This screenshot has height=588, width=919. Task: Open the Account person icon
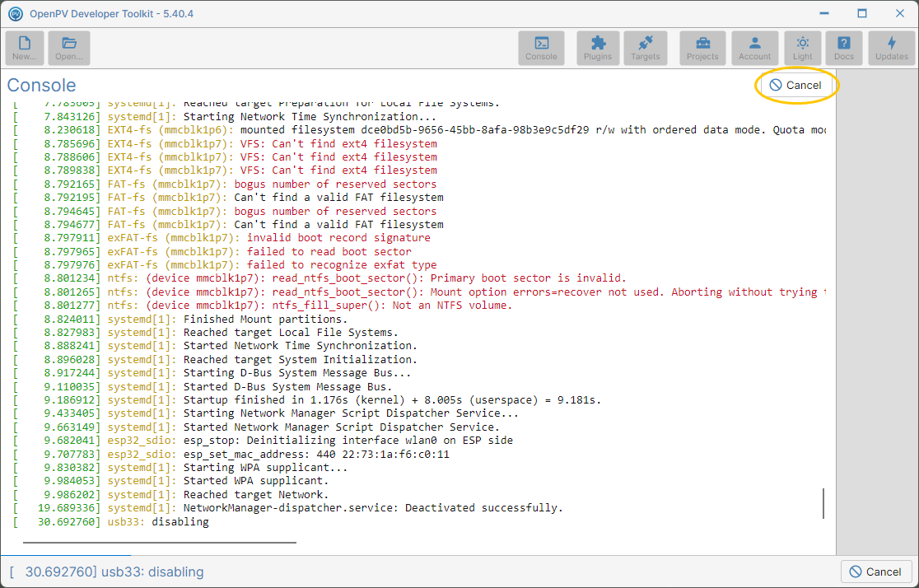(x=755, y=48)
